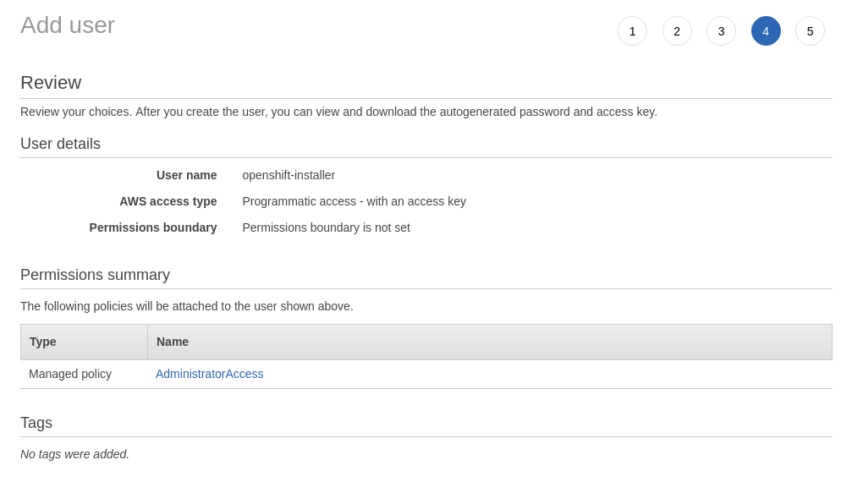Go to wizard step 1
This screenshot has width=852, height=504.
[632, 31]
